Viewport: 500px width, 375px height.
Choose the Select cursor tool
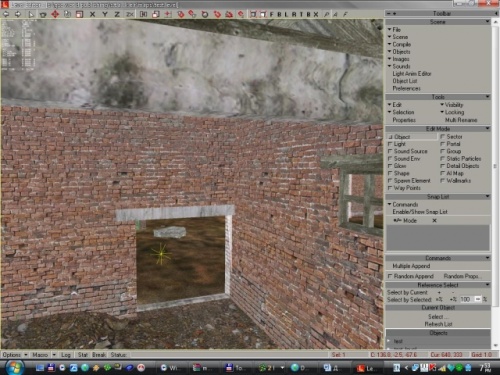click(x=31, y=14)
